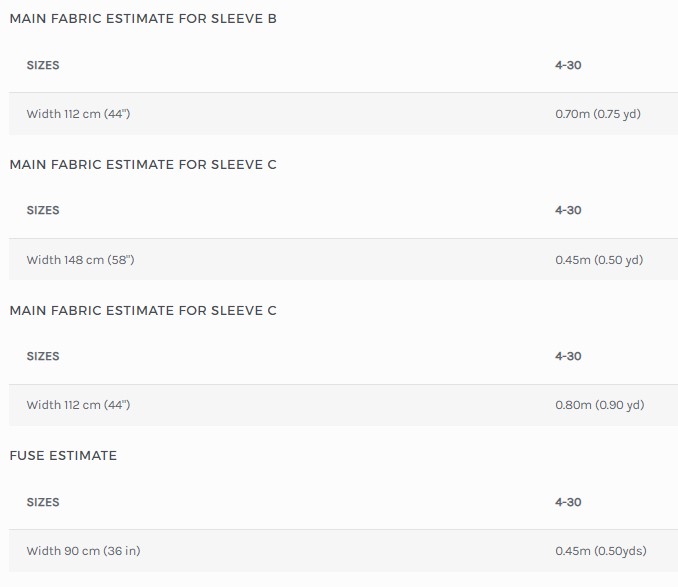The height and width of the screenshot is (587, 678).
Task: Click 4-30 header above 0.80m (0.90 yd)
Action: (x=568, y=356)
